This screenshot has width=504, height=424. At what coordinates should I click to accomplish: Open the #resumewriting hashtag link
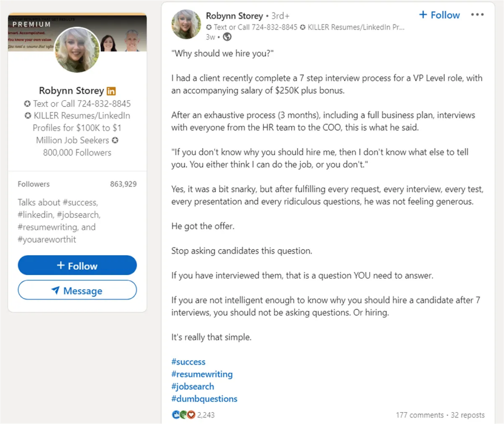click(x=202, y=374)
